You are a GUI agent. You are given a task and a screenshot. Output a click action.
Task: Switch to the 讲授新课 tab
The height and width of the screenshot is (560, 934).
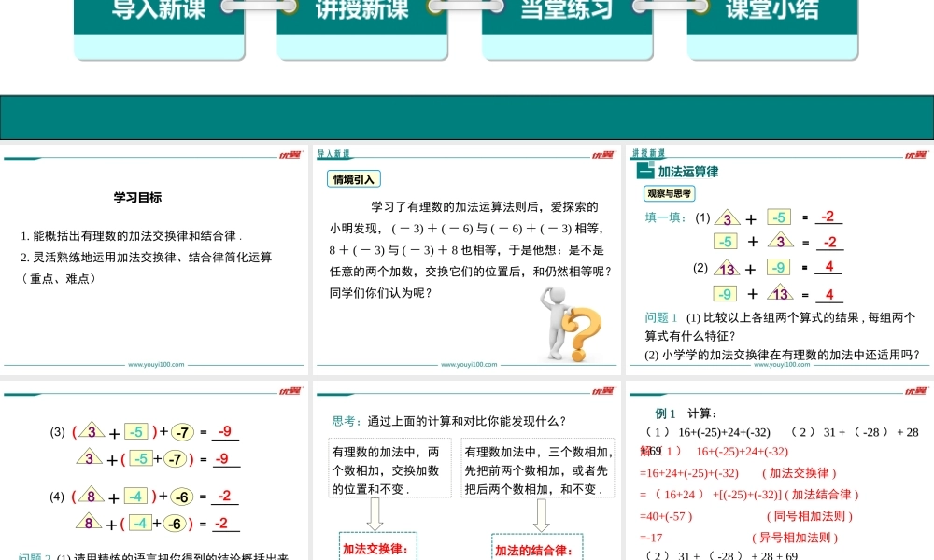pos(362,19)
